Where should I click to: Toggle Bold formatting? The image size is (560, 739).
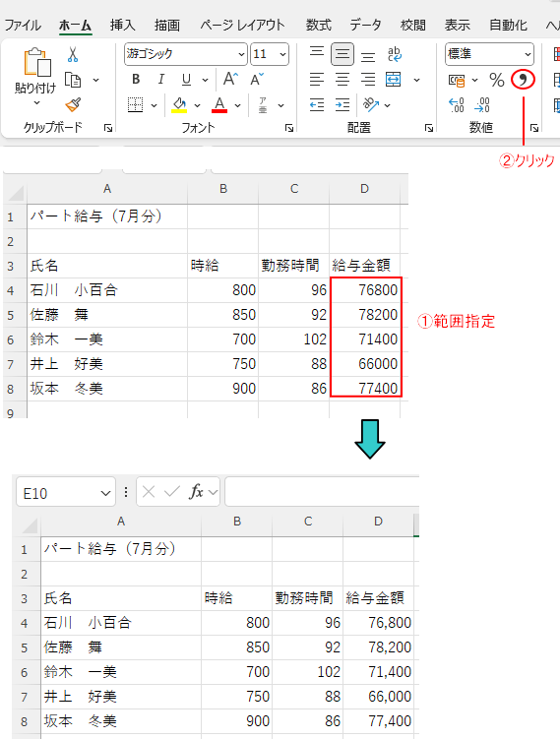click(136, 79)
